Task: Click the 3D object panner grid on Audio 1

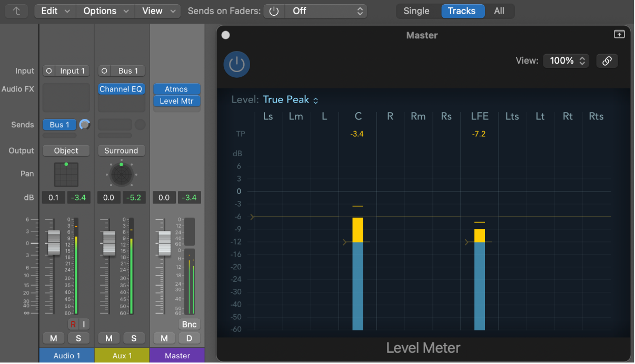Action: point(66,174)
